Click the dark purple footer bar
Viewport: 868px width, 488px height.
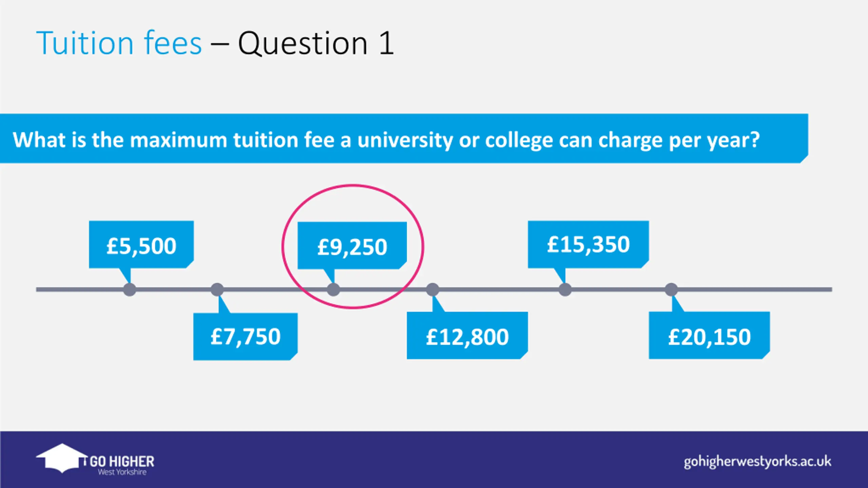click(434, 460)
